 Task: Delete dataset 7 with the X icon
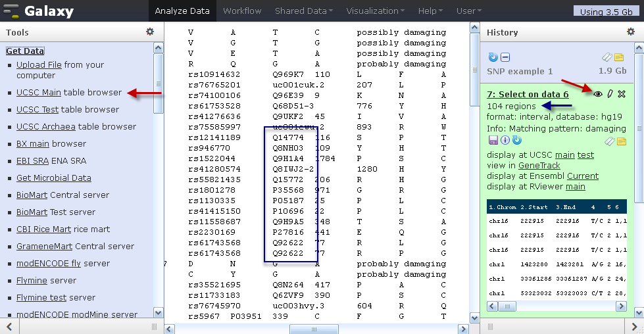[x=622, y=94]
